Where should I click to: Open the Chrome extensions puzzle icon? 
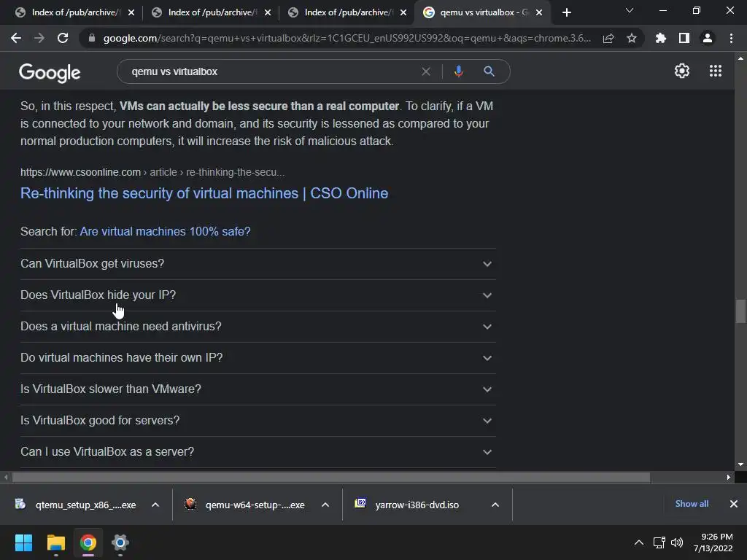click(661, 38)
